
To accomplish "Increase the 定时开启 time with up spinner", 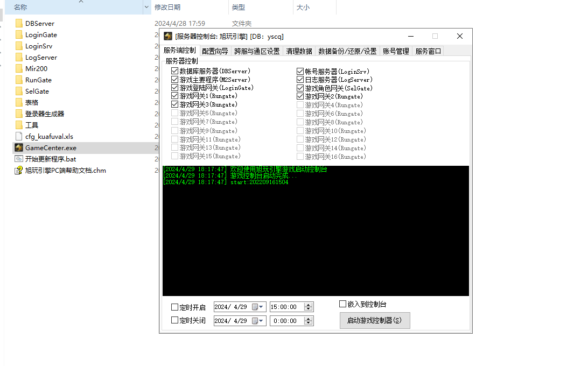I will [x=308, y=305].
